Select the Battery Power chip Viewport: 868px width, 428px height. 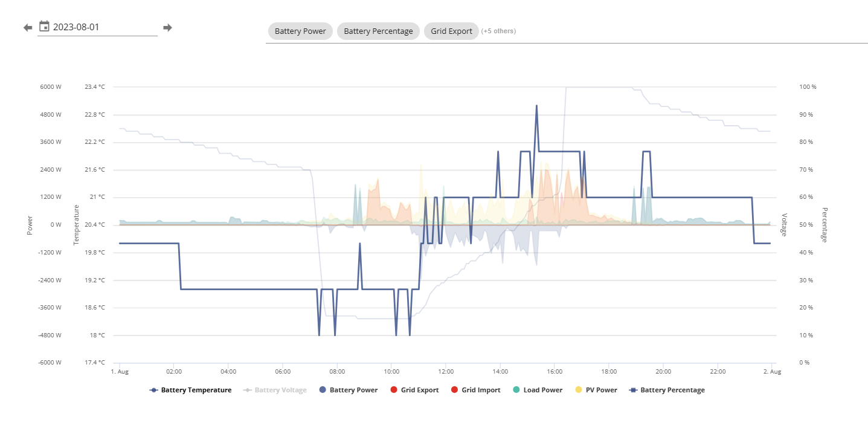point(300,31)
